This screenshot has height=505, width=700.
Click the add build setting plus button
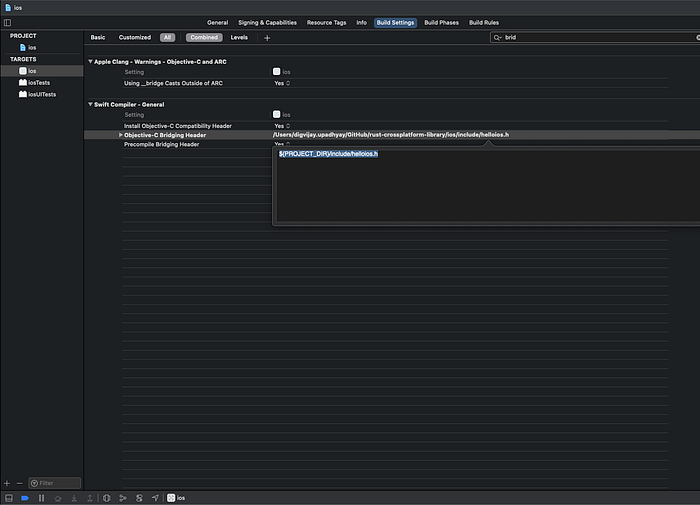click(267, 38)
